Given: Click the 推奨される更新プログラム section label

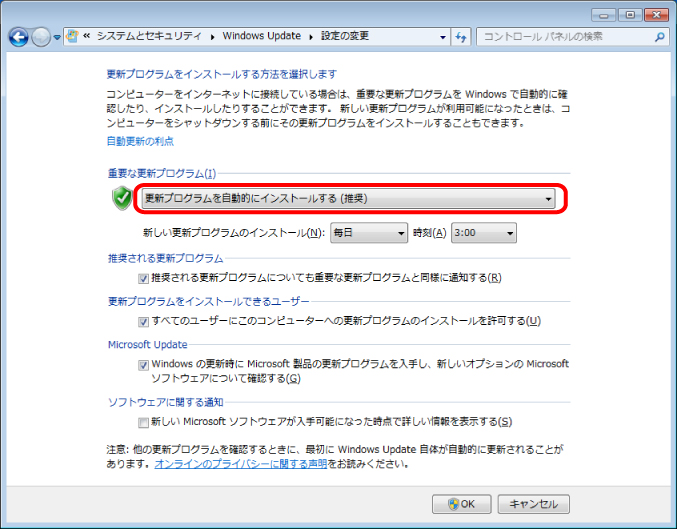Looking at the screenshot, I should 165,258.
